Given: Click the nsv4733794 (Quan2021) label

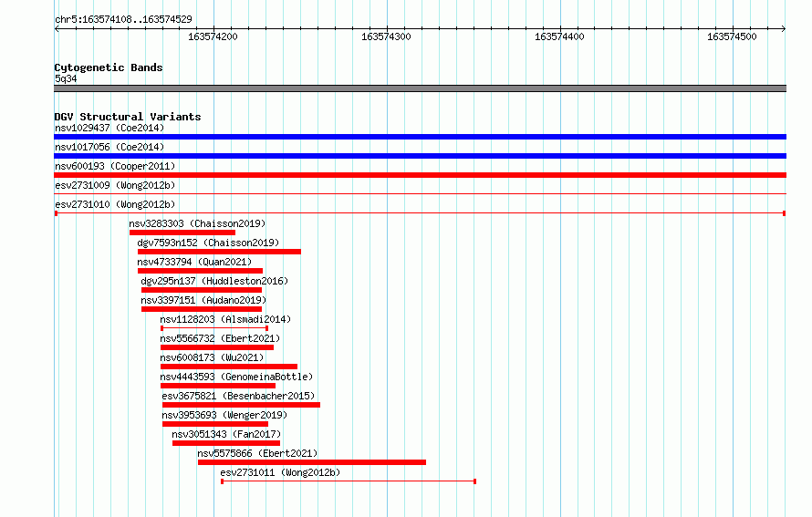Looking at the screenshot, I should pos(194,262).
